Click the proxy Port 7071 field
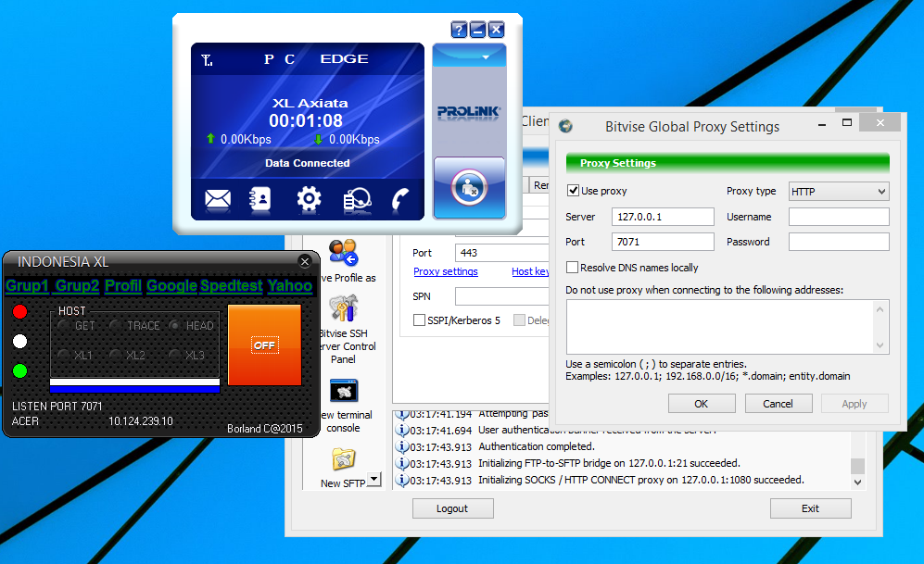 point(663,242)
